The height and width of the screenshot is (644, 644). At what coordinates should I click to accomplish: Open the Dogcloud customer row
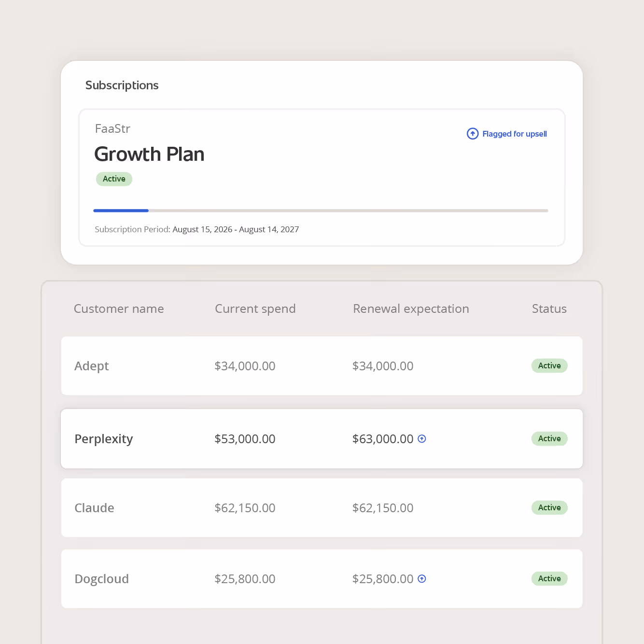pos(322,579)
